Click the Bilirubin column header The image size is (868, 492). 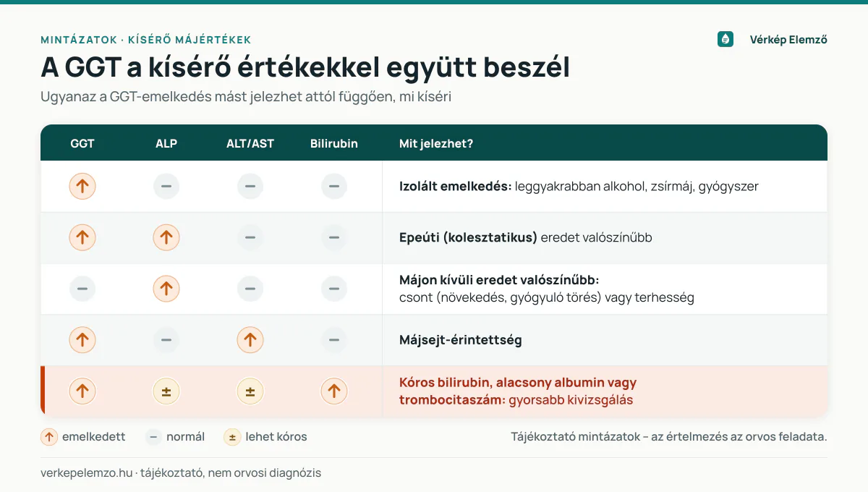click(334, 143)
